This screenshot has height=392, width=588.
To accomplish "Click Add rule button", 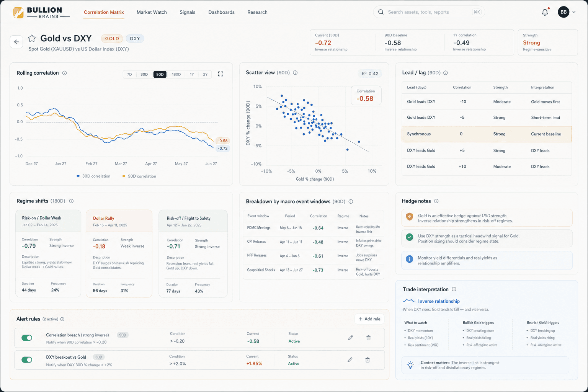I will coord(369,319).
